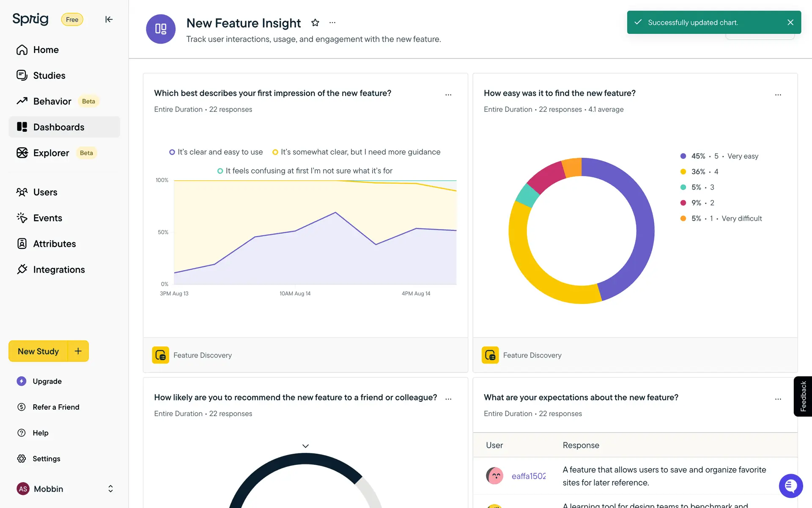Screen dimensions: 812x508
Task: Dismiss the success notification with the X
Action: (x=790, y=22)
